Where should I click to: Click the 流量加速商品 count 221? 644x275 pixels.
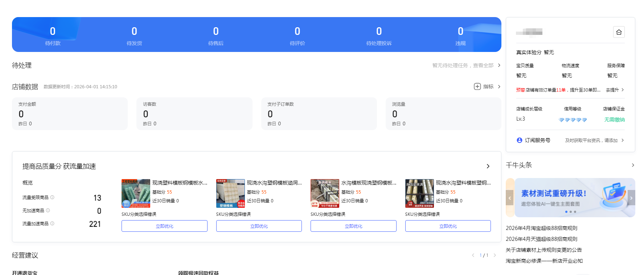pos(95,224)
